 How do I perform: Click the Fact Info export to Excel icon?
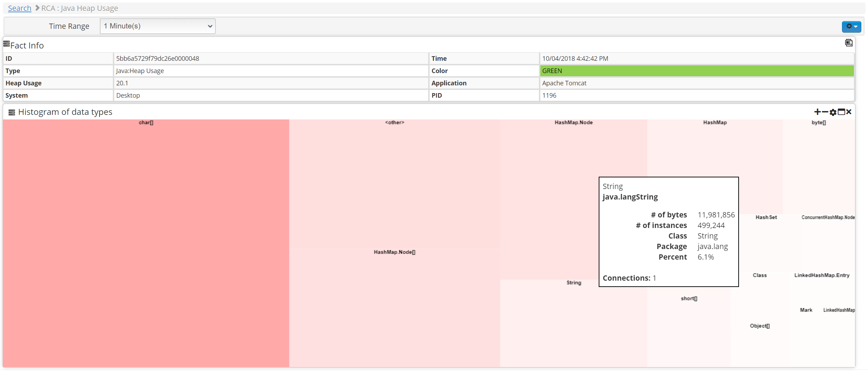coord(848,43)
